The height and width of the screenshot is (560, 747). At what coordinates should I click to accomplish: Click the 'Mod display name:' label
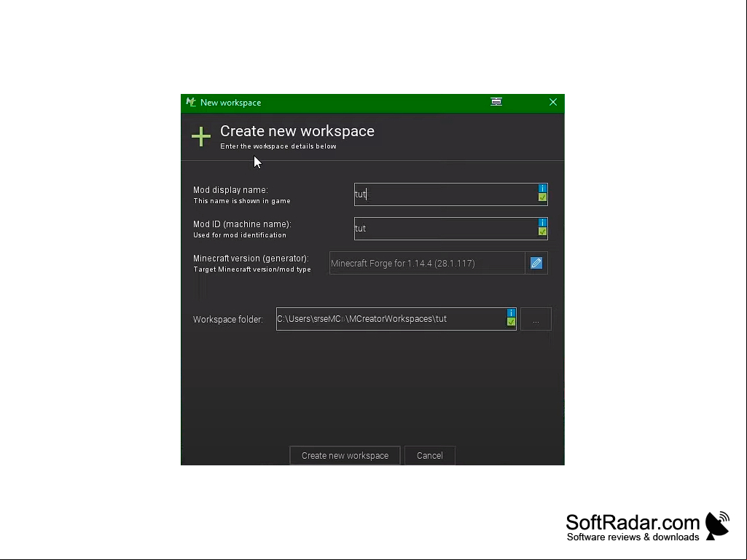click(x=230, y=190)
